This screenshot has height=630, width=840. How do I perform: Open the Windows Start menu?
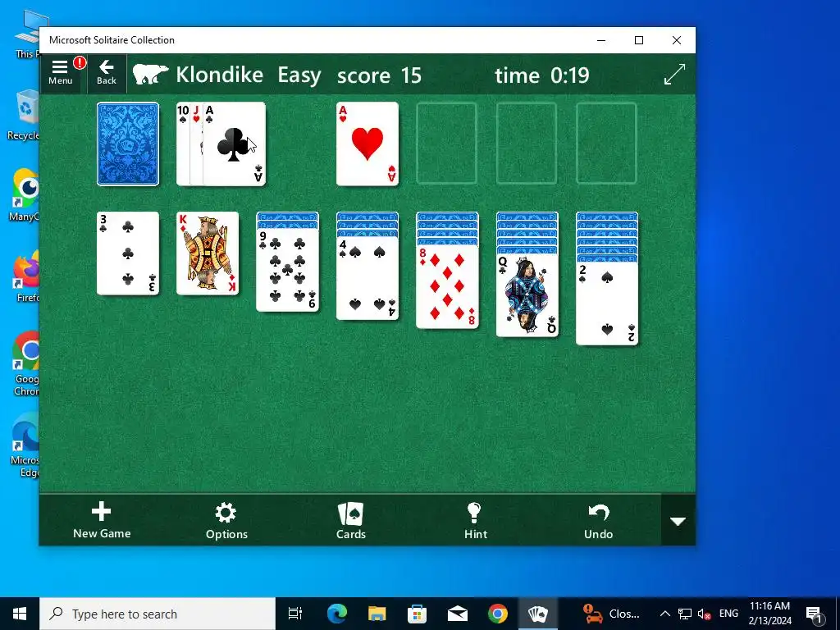tap(20, 614)
